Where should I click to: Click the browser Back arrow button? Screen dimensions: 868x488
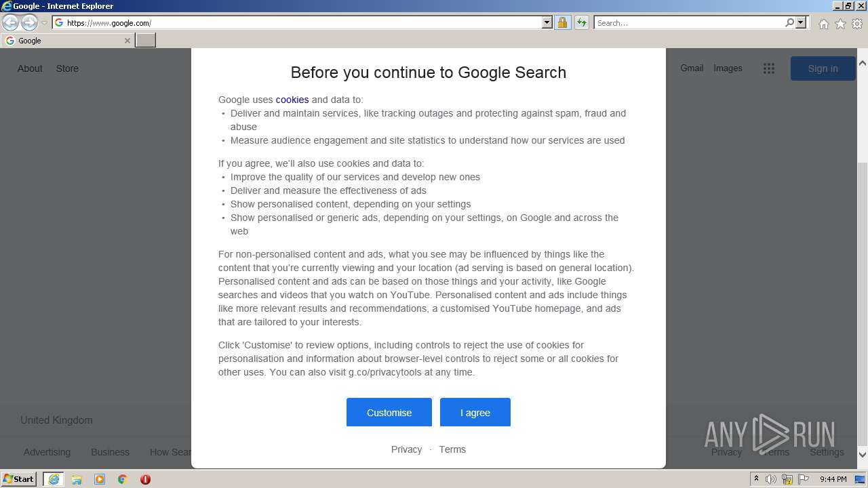[x=11, y=23]
